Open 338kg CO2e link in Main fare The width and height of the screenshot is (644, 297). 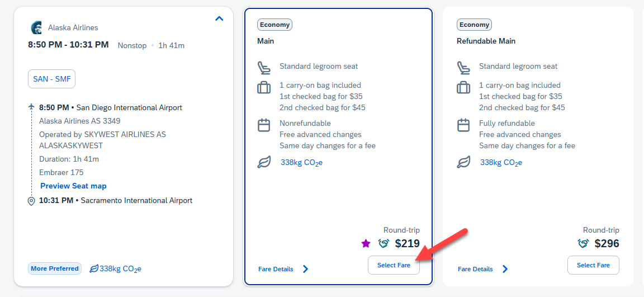pyautogui.click(x=301, y=163)
